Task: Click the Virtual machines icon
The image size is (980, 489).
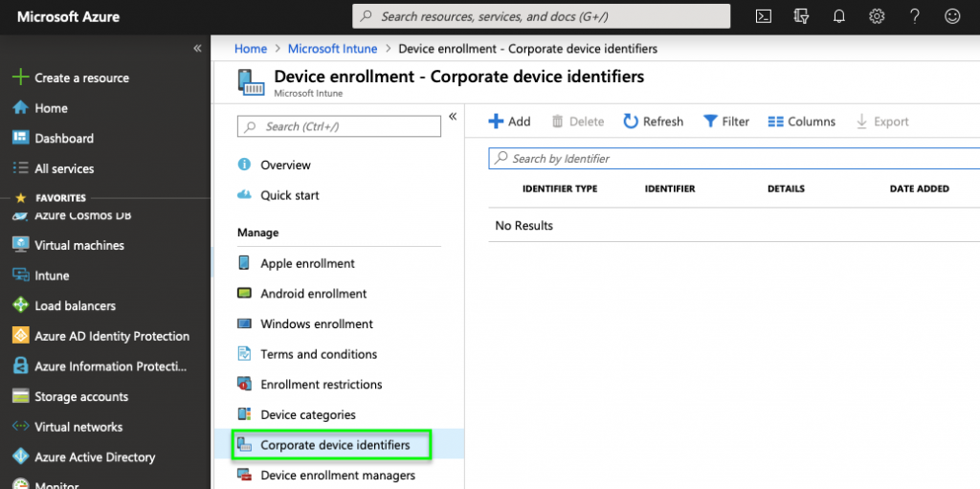Action: click(x=21, y=245)
